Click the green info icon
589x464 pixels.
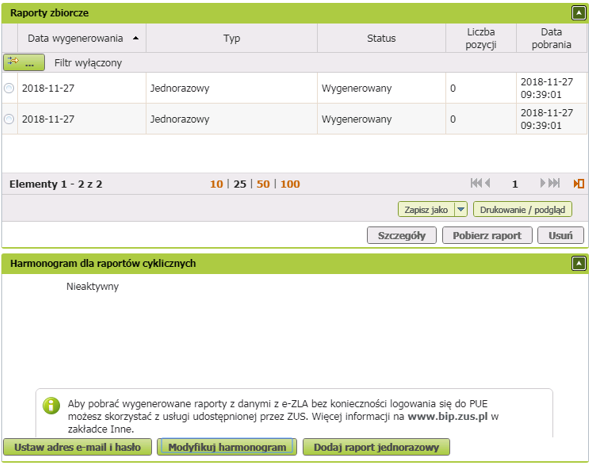point(51,406)
